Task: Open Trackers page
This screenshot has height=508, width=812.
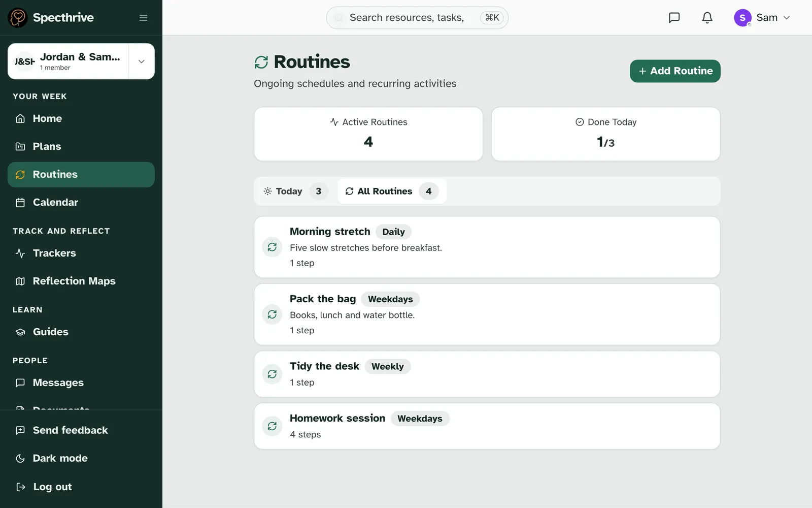Action: (x=81, y=253)
